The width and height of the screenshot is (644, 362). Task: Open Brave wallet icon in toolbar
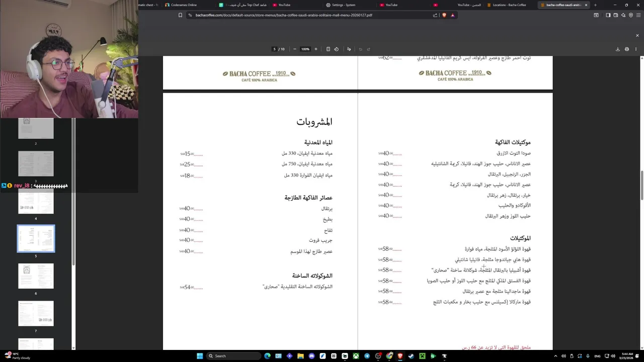615,15
